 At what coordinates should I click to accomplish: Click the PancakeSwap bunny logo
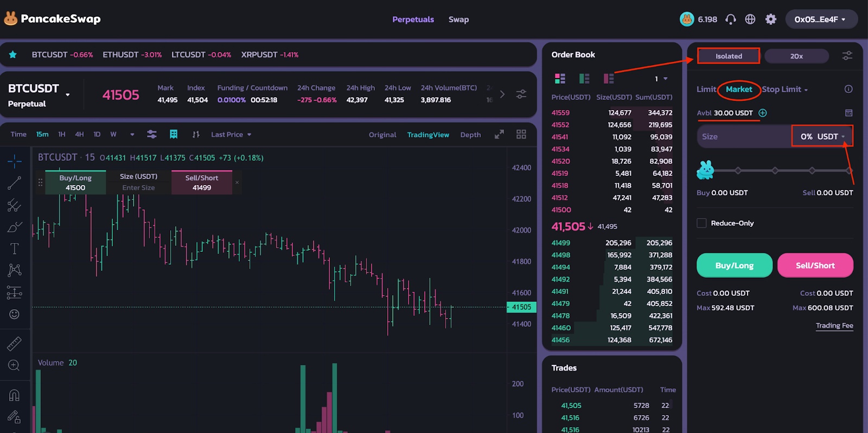11,19
